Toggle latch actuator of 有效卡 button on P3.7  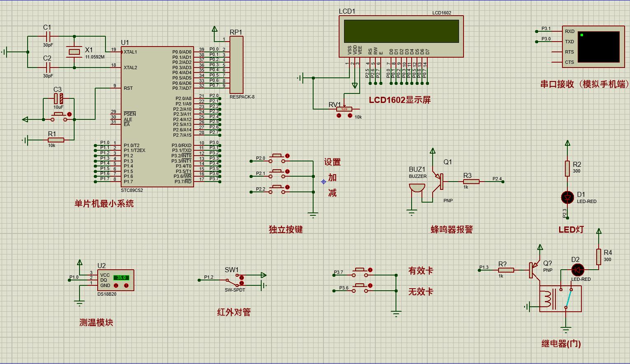[x=370, y=270]
